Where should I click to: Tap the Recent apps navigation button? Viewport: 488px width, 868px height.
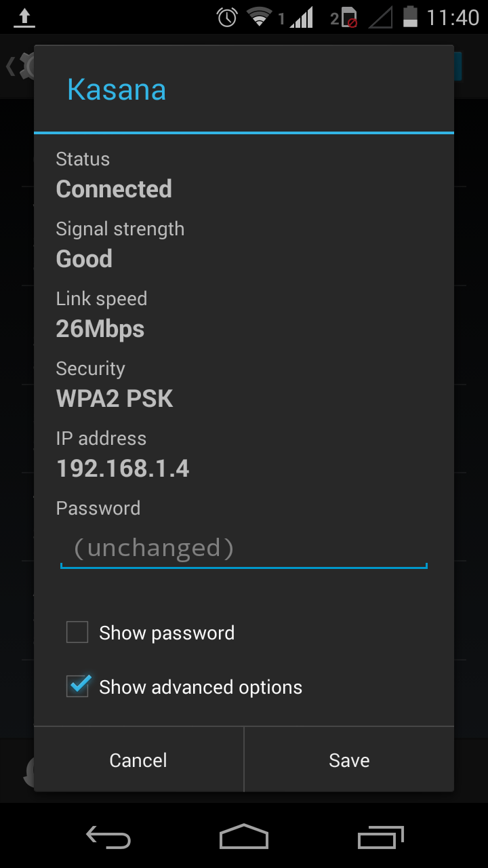pos(380,837)
